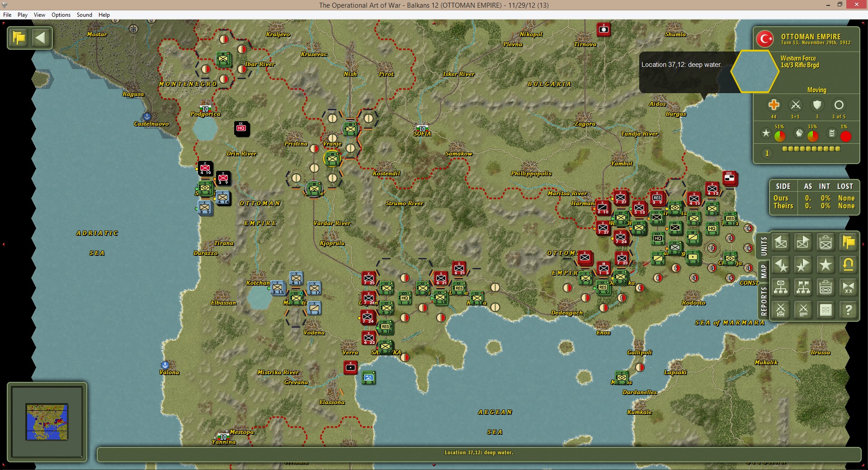Click the 'Moving' status text
Screen dimensions: 868x470
tap(816, 90)
